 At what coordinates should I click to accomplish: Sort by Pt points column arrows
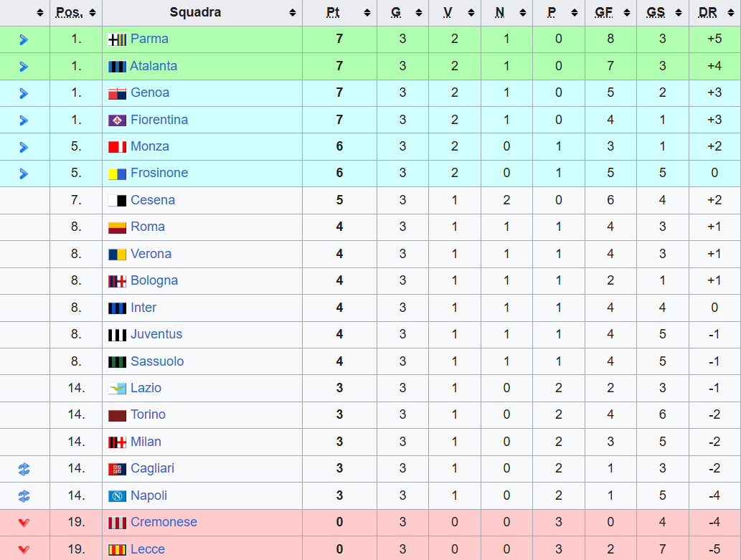[367, 13]
